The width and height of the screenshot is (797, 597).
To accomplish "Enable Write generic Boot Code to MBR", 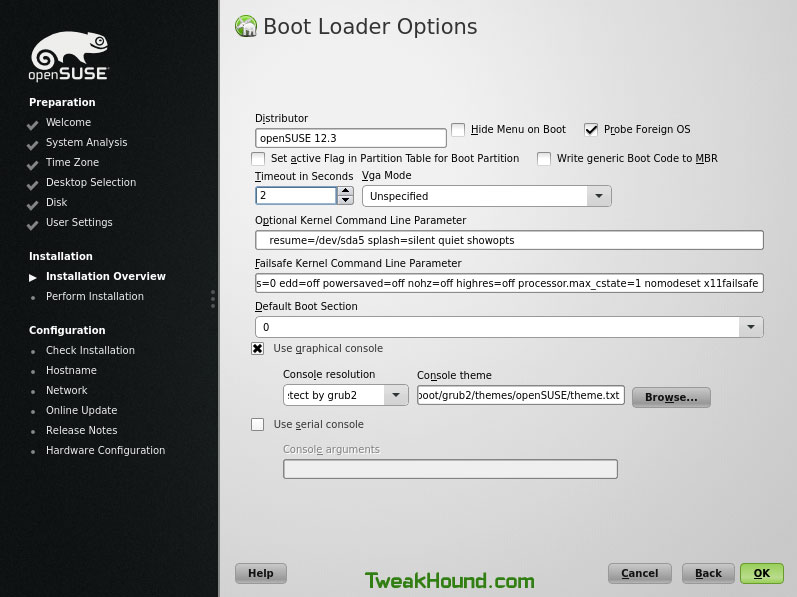I will 544,159.
